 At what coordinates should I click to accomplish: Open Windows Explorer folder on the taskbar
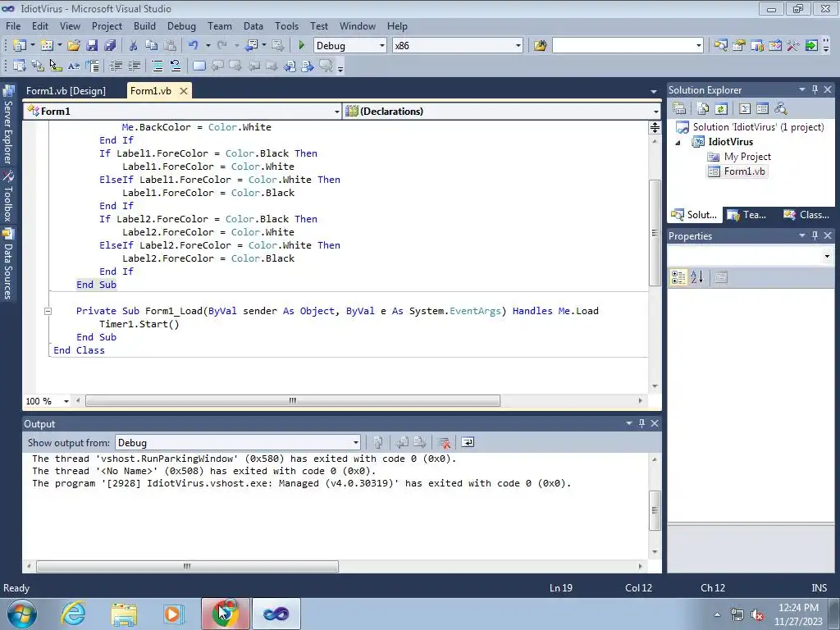coord(124,614)
